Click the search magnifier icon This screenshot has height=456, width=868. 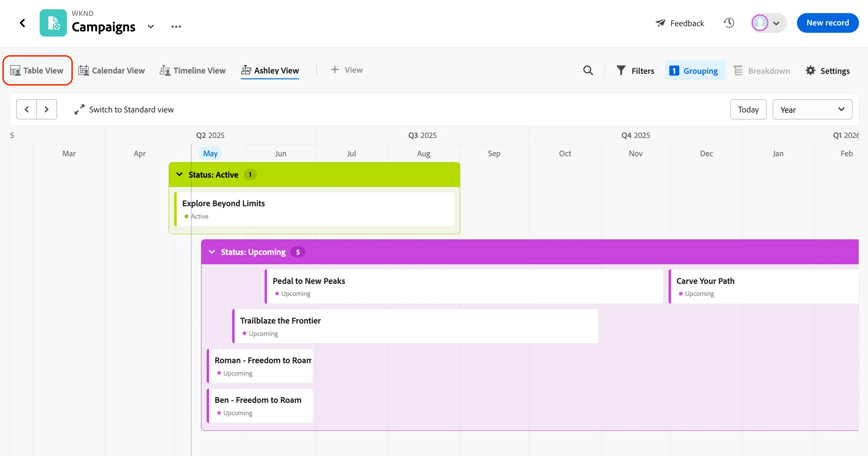coord(588,70)
